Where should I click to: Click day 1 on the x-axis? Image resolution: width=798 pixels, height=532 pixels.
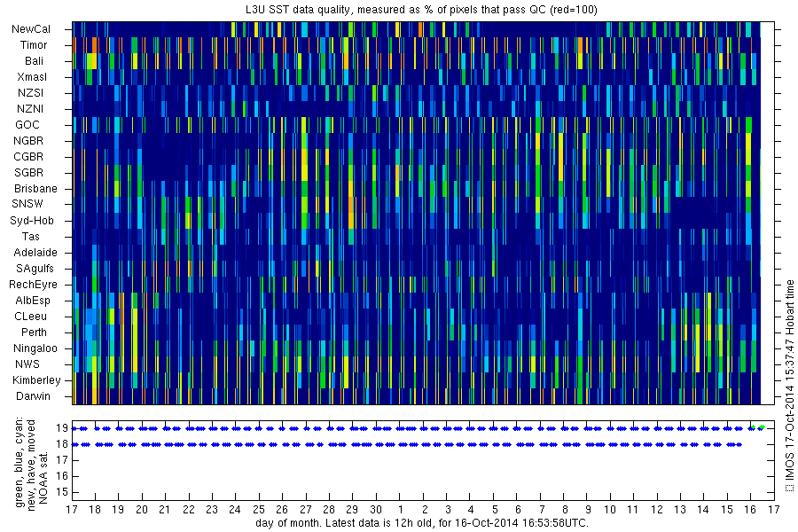pos(401,510)
